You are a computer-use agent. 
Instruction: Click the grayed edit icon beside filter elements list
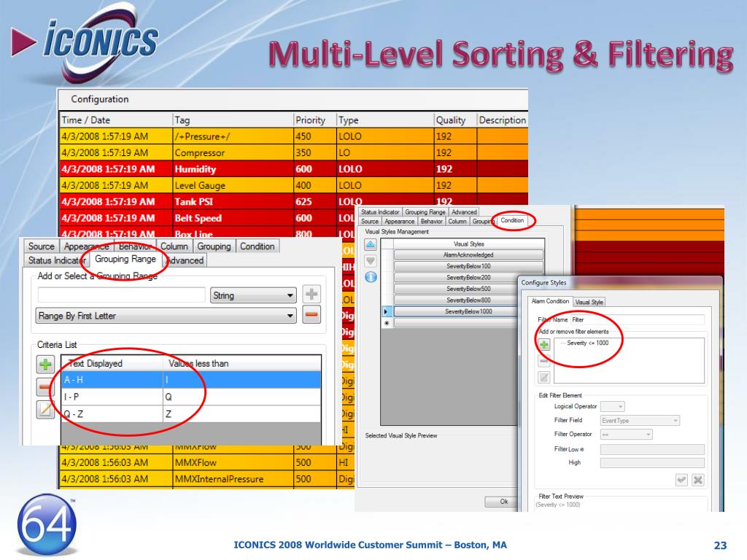click(x=544, y=377)
